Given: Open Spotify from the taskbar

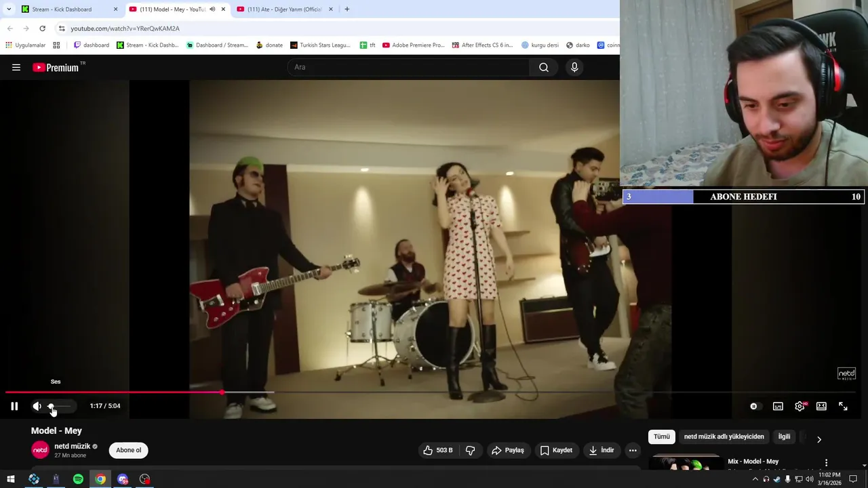Looking at the screenshot, I should coord(78,479).
